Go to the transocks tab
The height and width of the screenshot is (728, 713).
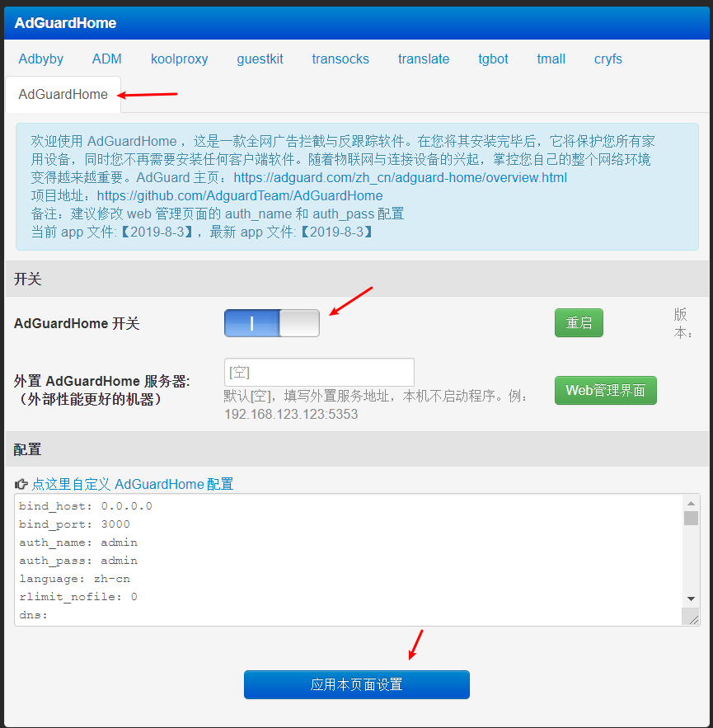pos(340,59)
